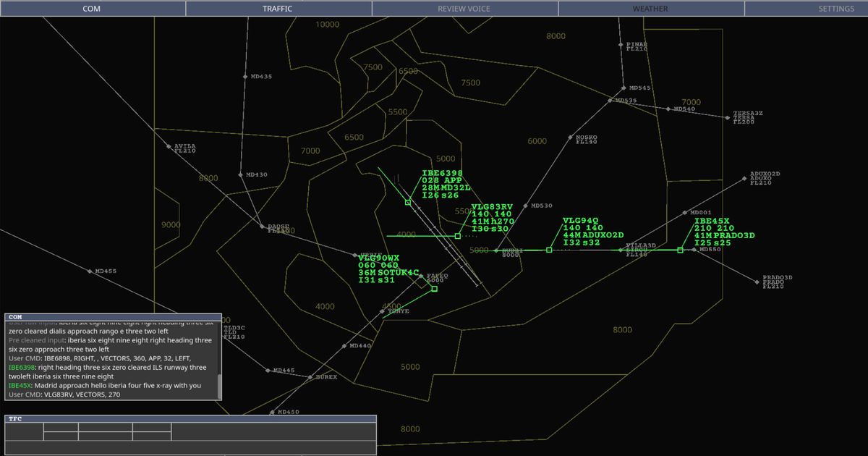Image resolution: width=868 pixels, height=456 pixels.
Task: Open the SETTINGS tab
Action: click(x=807, y=9)
